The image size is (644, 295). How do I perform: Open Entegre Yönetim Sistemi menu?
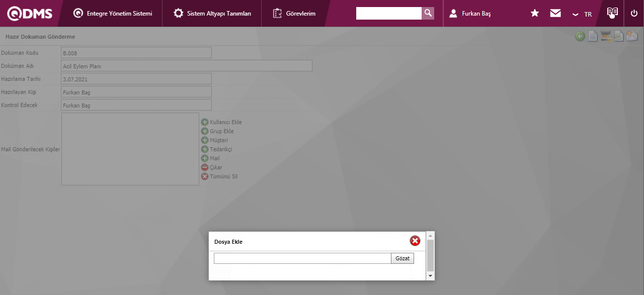click(113, 14)
